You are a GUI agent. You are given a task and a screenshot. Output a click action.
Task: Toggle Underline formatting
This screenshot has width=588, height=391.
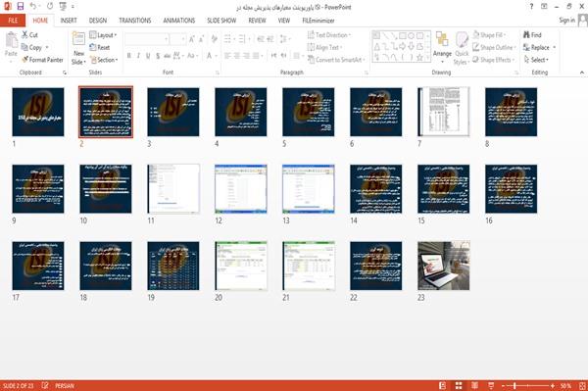pyautogui.click(x=148, y=56)
